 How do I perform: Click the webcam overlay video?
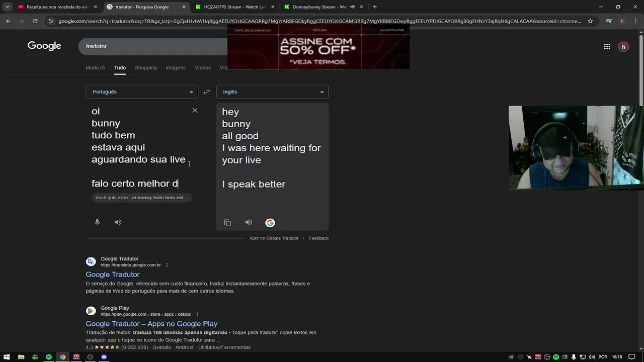tap(576, 148)
